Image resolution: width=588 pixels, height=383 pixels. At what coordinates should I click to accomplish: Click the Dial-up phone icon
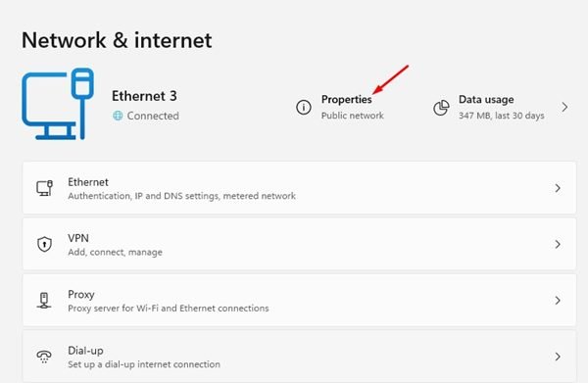[x=44, y=357]
